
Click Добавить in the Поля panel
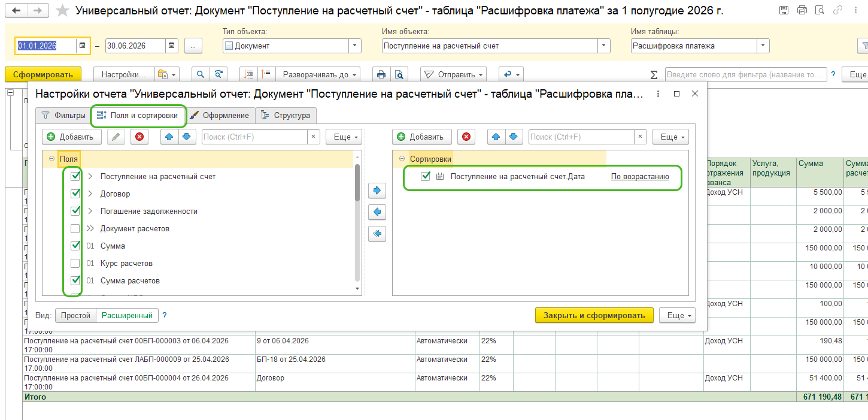(x=71, y=137)
